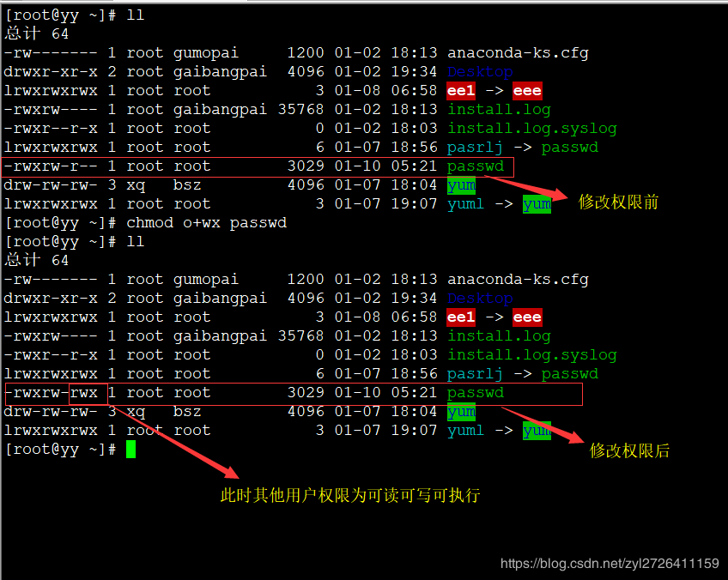
Task: Click owner "xq" in the first listing
Action: coord(136,185)
